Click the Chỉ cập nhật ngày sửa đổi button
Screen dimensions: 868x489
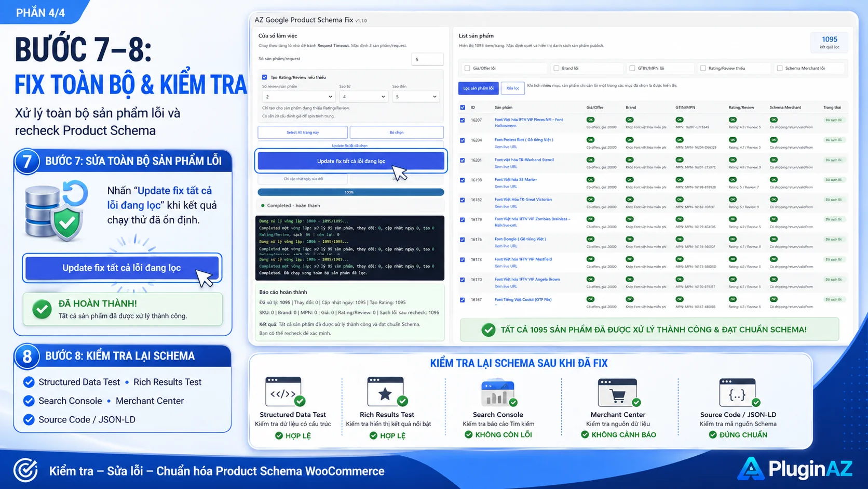point(303,179)
